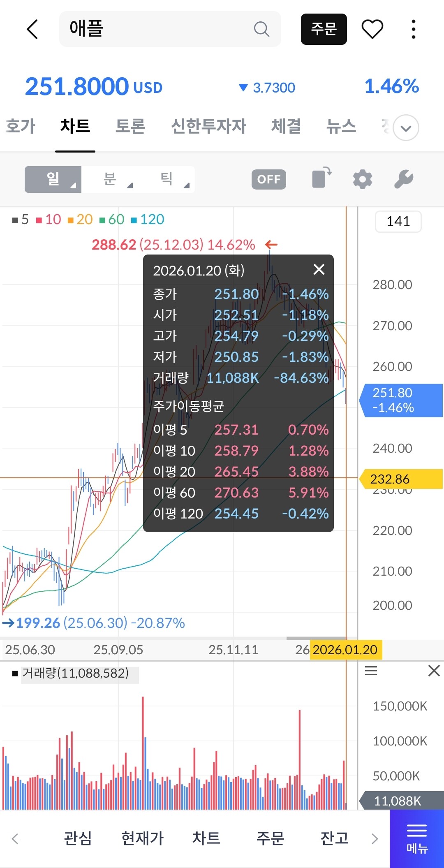Switch to the 호가 tab
Image resolution: width=444 pixels, height=868 pixels.
(x=21, y=126)
